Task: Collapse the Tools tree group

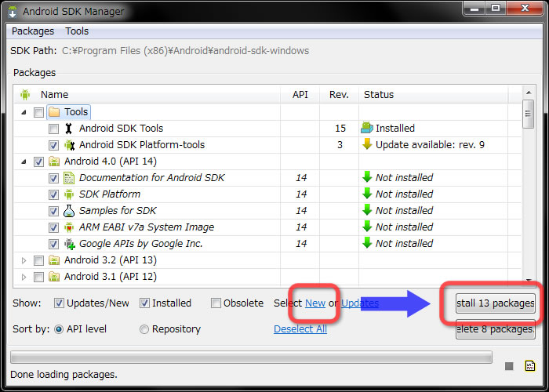Action: (x=24, y=112)
